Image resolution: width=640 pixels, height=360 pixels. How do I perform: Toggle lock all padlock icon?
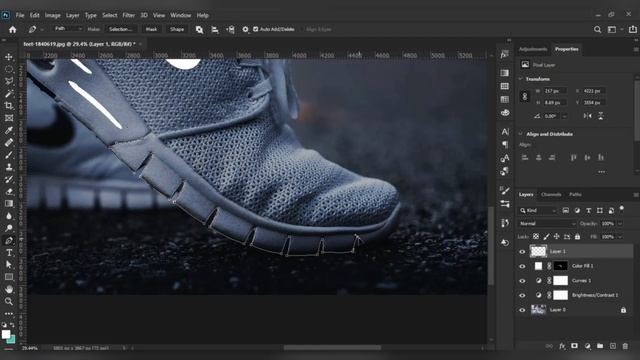coord(577,237)
